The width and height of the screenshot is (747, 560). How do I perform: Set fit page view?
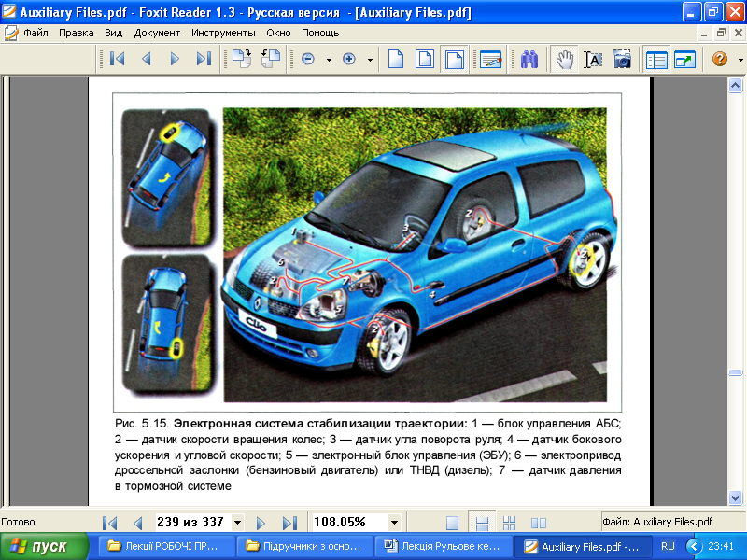coord(425,59)
